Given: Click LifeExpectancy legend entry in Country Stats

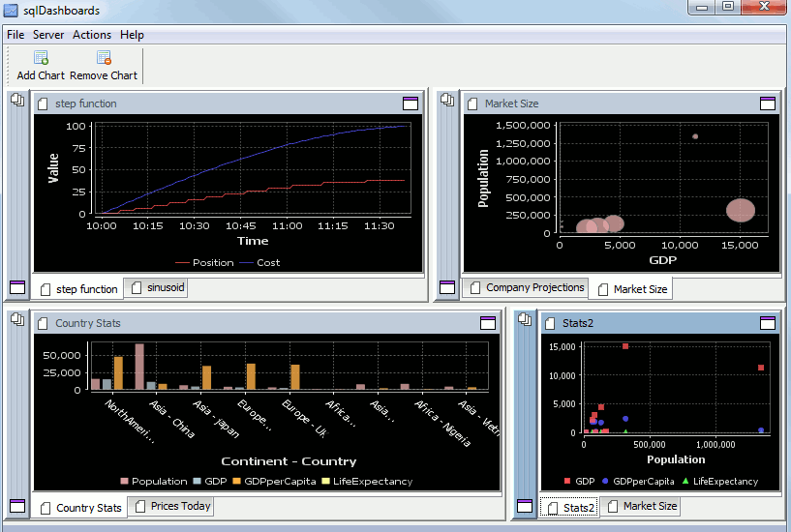Looking at the screenshot, I should click(x=367, y=481).
